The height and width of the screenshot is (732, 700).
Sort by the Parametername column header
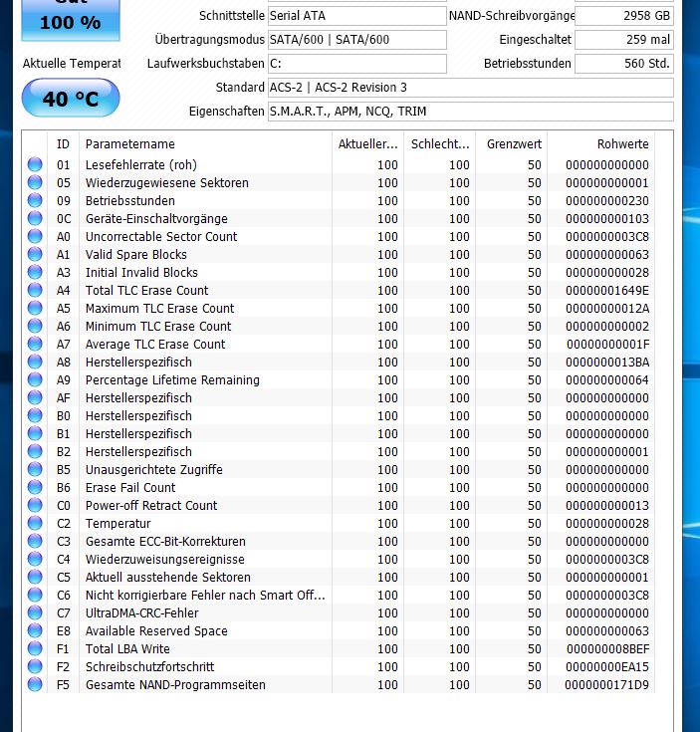point(205,143)
